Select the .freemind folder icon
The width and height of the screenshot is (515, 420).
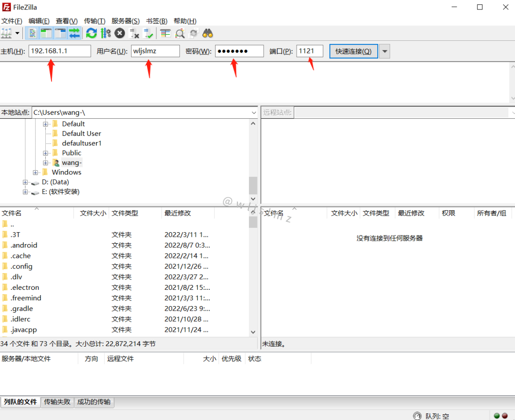pyautogui.click(x=5, y=298)
